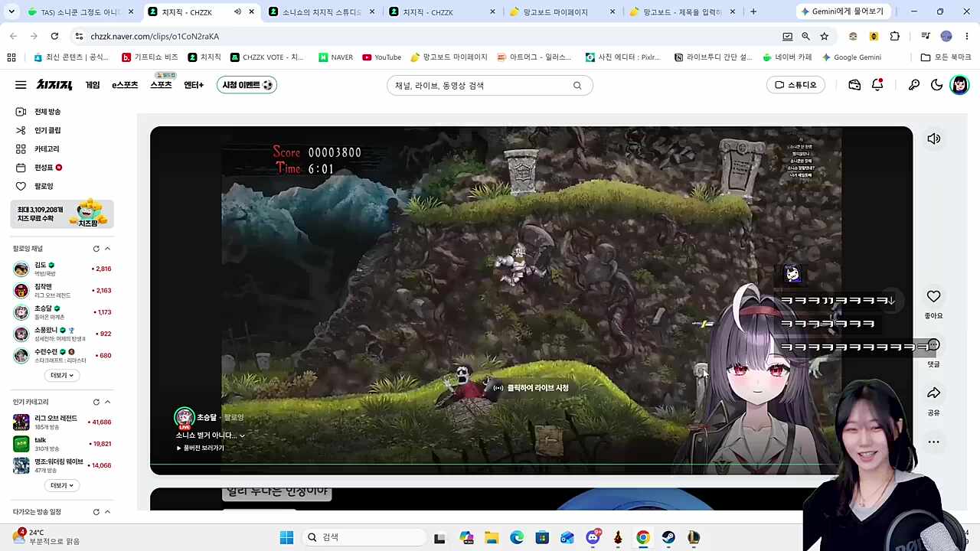Open the notifications bell
The height and width of the screenshot is (551, 980).
(x=877, y=85)
